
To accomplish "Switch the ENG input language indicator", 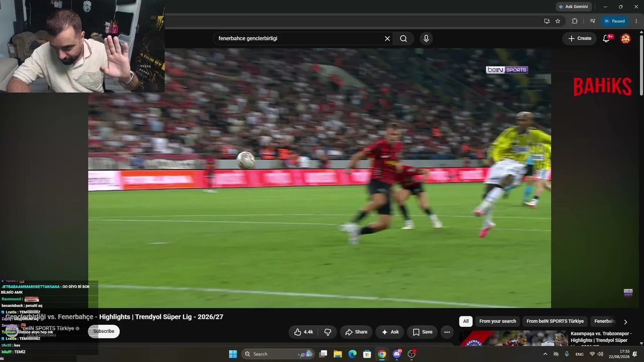I will pos(580,354).
